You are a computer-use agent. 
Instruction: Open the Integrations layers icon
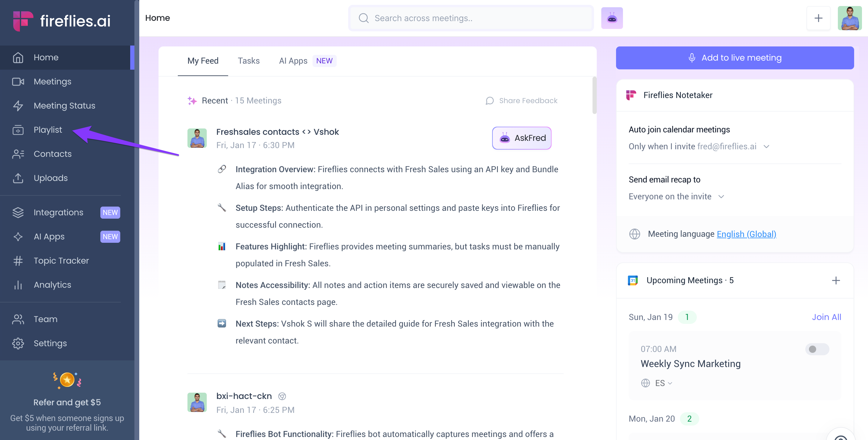click(18, 212)
